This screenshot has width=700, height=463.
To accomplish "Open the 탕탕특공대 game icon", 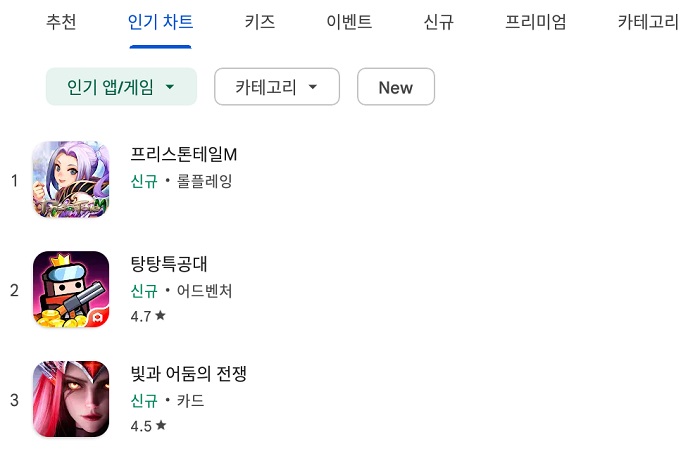I will (x=70, y=290).
